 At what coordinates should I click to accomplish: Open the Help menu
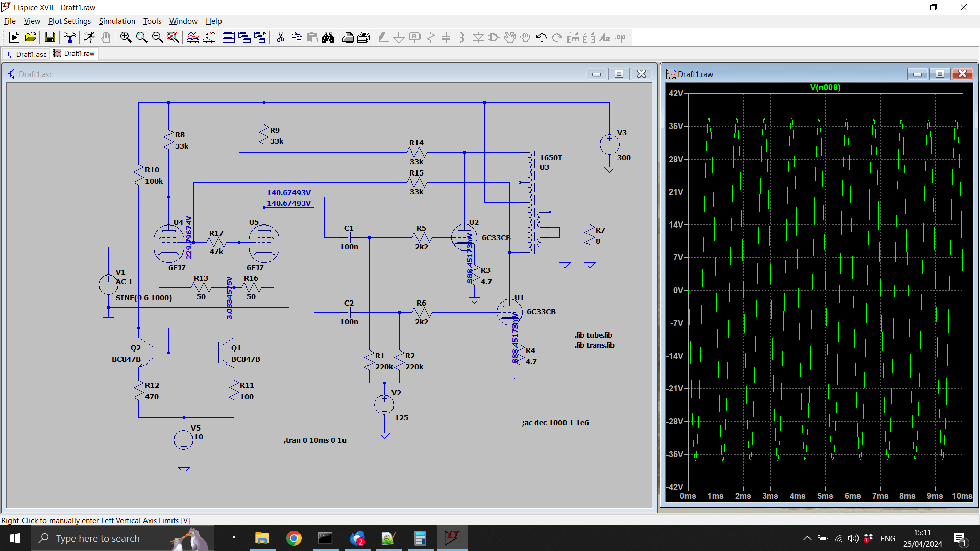point(214,21)
